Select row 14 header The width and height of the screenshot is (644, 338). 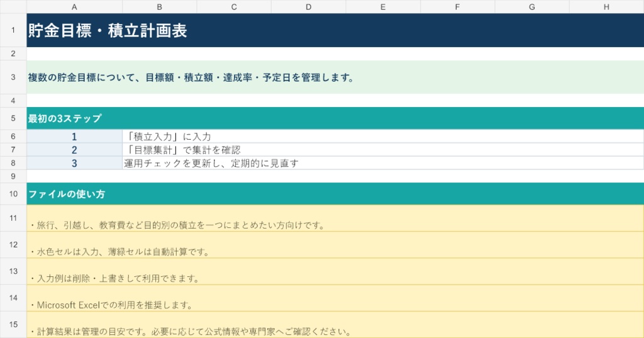pos(13,298)
